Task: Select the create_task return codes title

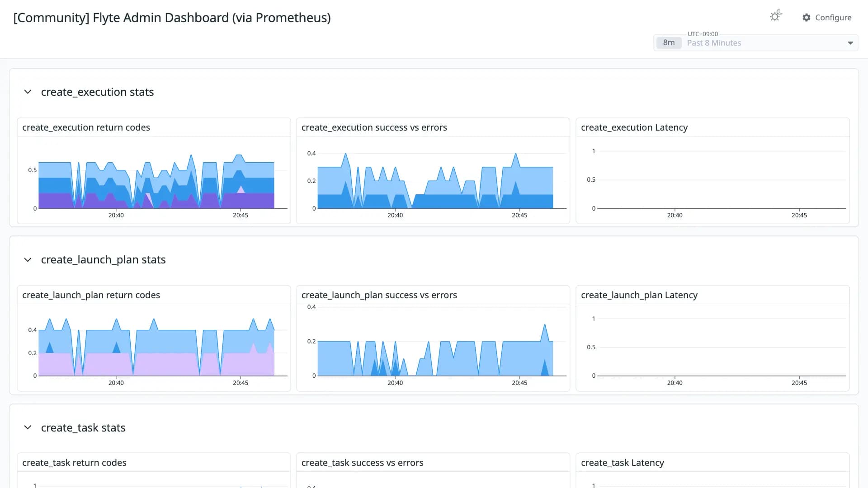Action: point(75,463)
